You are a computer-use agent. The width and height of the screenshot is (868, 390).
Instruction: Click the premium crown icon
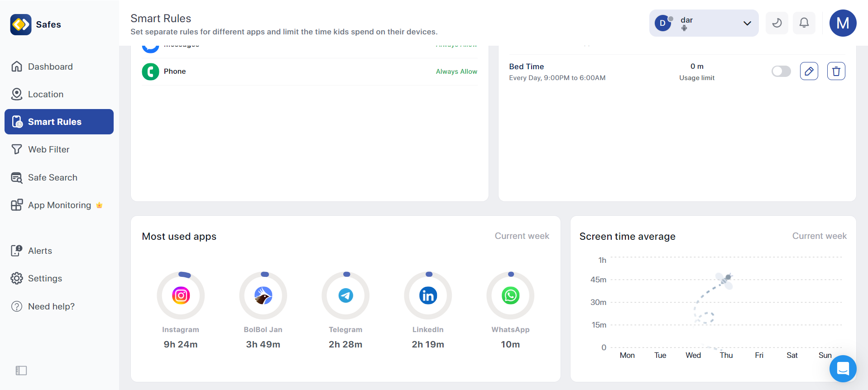99,205
